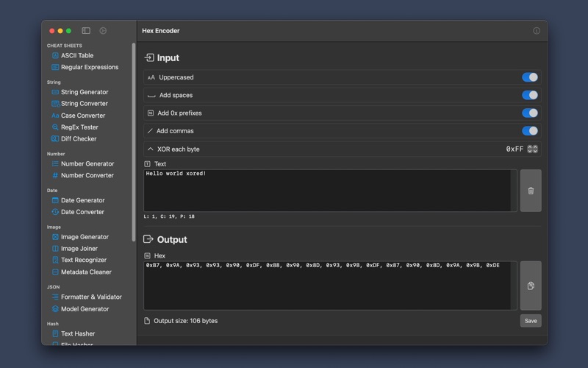Click the circular icon next to the sidebar toggle
This screenshot has width=588, height=368.
tap(103, 31)
